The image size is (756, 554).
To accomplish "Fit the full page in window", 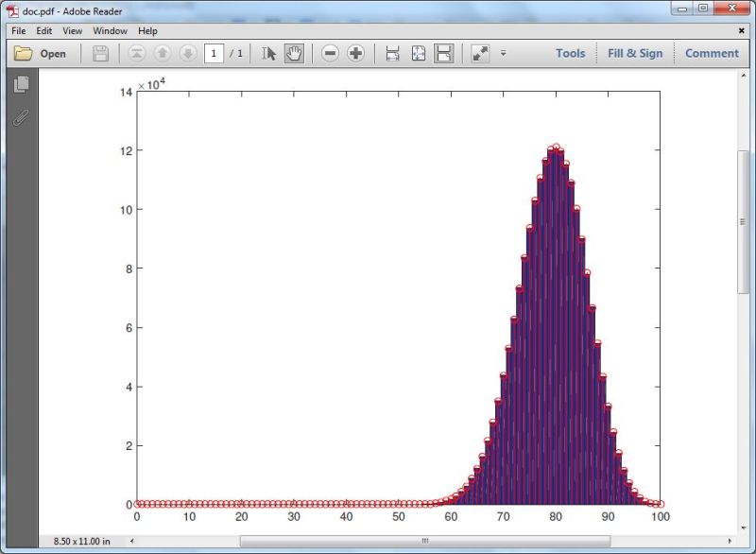I will tap(417, 53).
